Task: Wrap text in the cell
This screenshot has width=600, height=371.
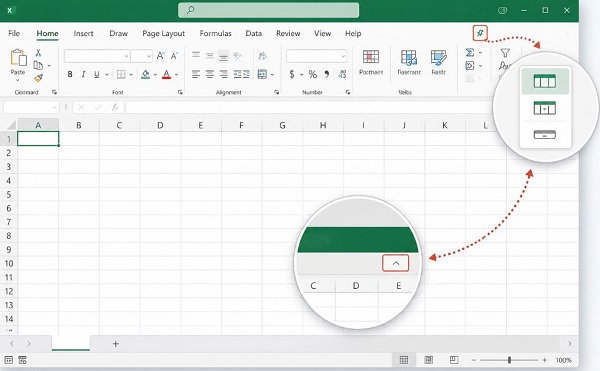Action: (x=262, y=56)
